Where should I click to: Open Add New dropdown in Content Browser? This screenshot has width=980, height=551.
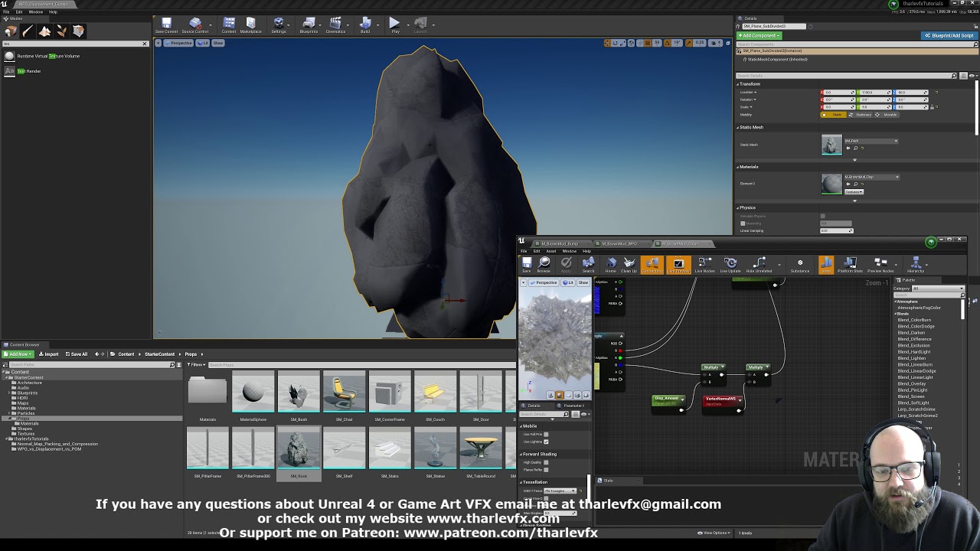(x=18, y=354)
